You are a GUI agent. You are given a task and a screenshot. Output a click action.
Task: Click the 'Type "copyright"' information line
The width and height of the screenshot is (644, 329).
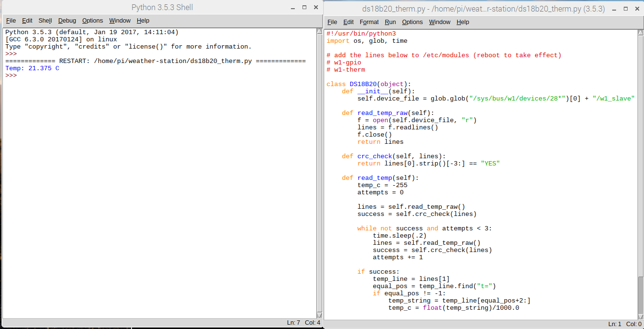(129, 47)
